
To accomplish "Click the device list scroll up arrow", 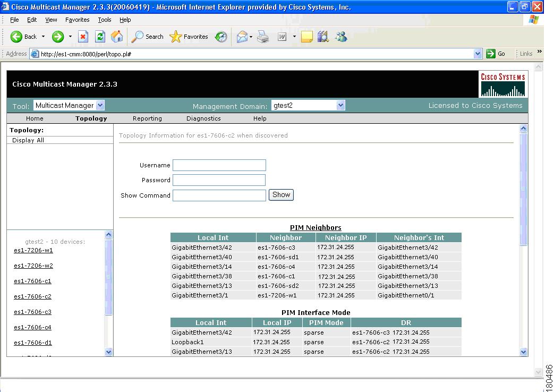I will (x=108, y=234).
